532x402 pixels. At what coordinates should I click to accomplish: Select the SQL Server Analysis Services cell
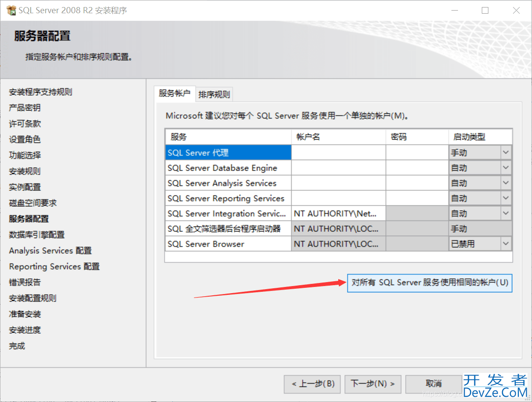point(228,183)
